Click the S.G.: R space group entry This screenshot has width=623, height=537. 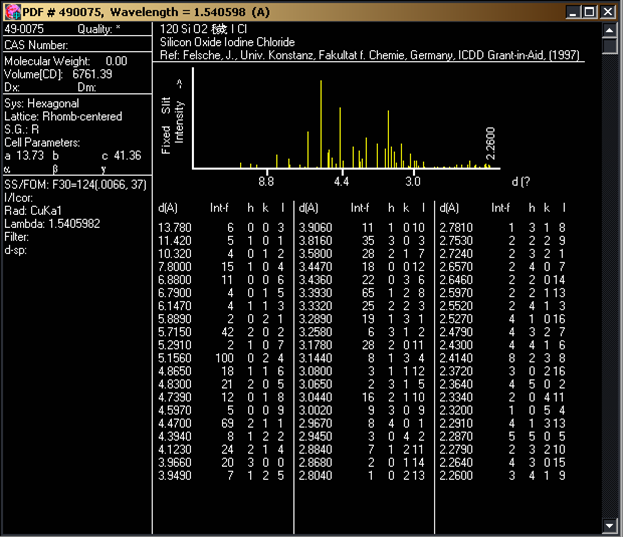[x=21, y=129]
